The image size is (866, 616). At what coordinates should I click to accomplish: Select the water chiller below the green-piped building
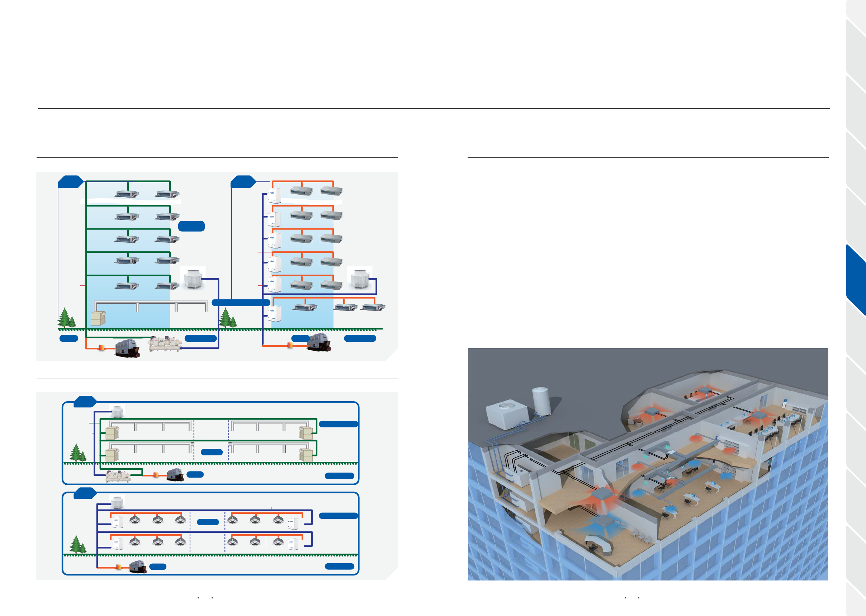click(x=165, y=344)
